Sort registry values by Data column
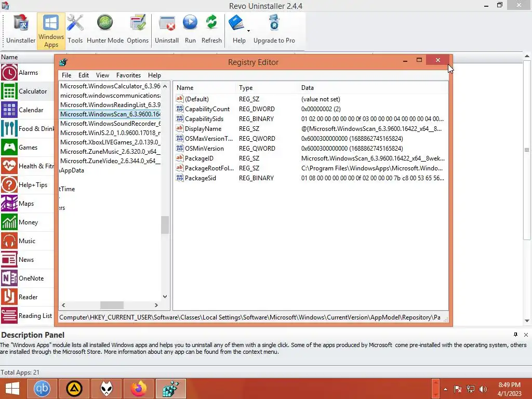The image size is (532, 399). [x=373, y=87]
